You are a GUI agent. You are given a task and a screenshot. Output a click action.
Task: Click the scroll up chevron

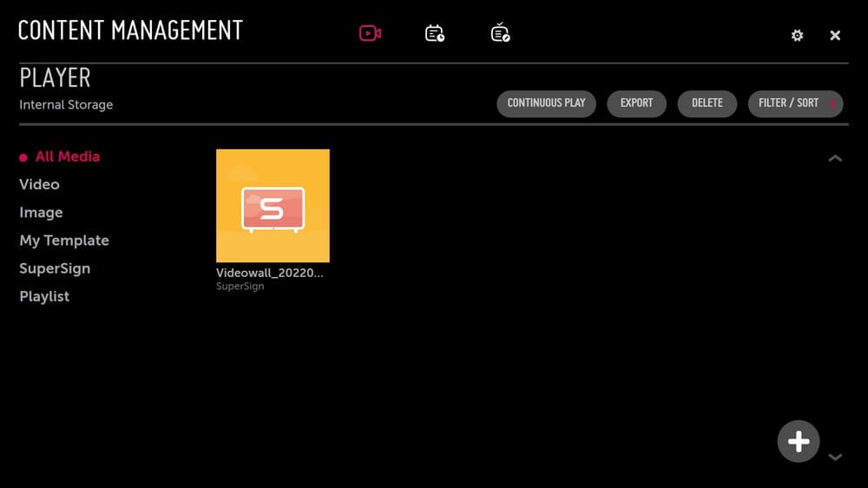[835, 158]
